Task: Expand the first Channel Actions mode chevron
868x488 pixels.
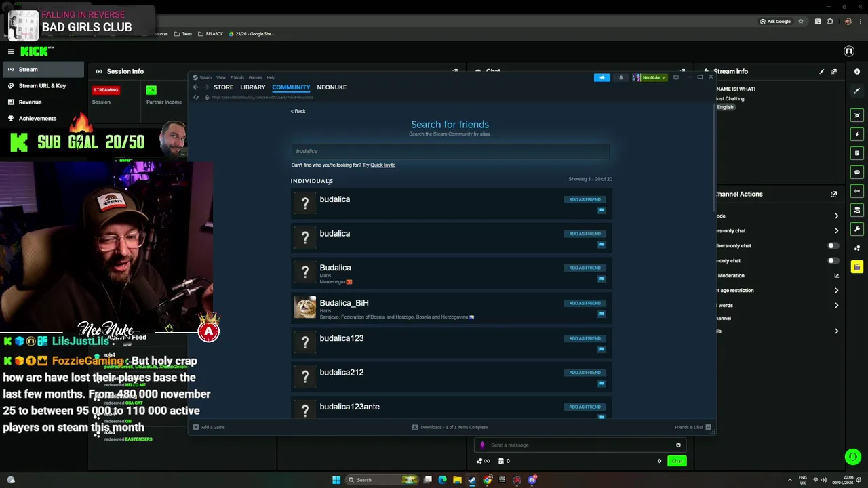Action: [x=836, y=216]
